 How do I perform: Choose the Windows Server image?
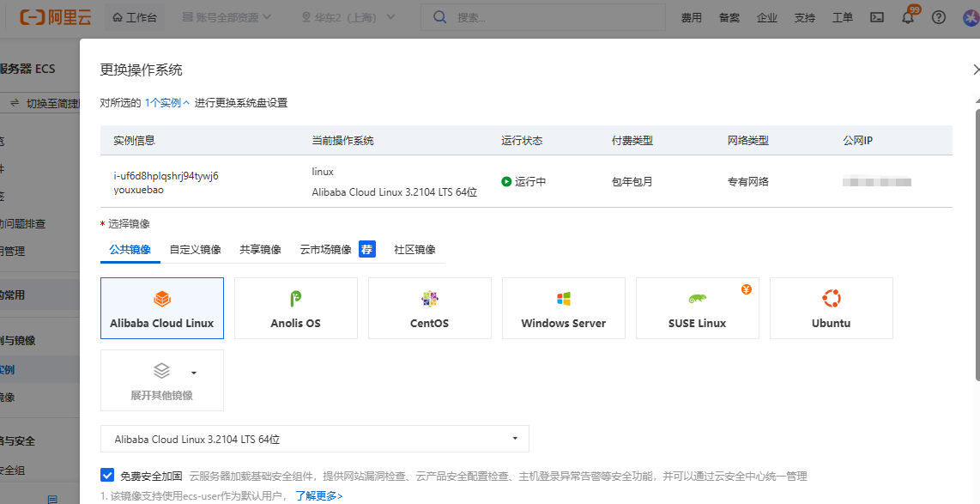click(563, 307)
